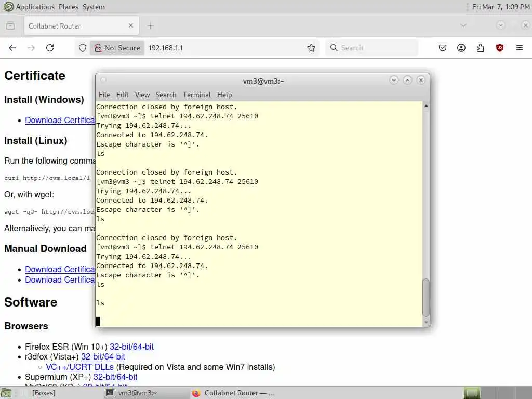Open the Pocket save icon
This screenshot has height=399, width=532.
click(x=443, y=48)
